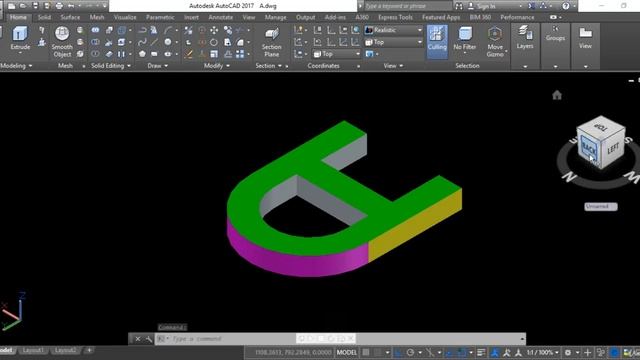Click the coordinate readout in status bar
The width and height of the screenshot is (640, 360).
(x=293, y=352)
